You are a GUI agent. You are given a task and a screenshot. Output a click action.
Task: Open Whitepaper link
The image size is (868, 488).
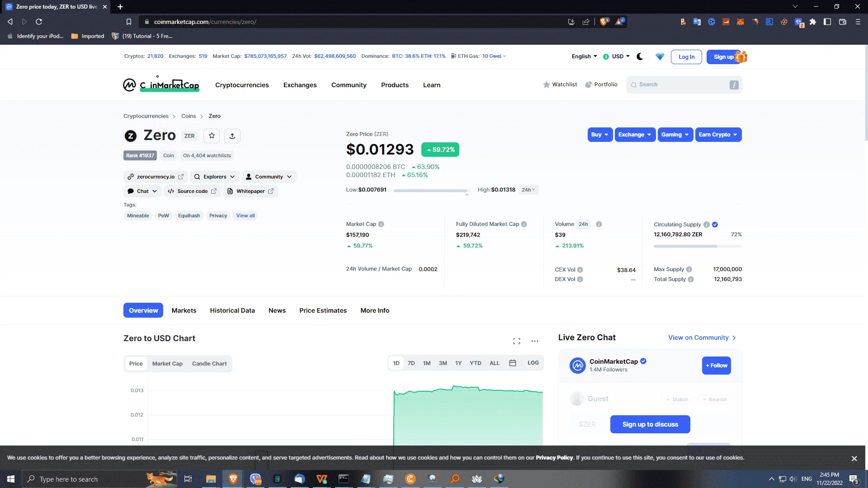tap(250, 191)
